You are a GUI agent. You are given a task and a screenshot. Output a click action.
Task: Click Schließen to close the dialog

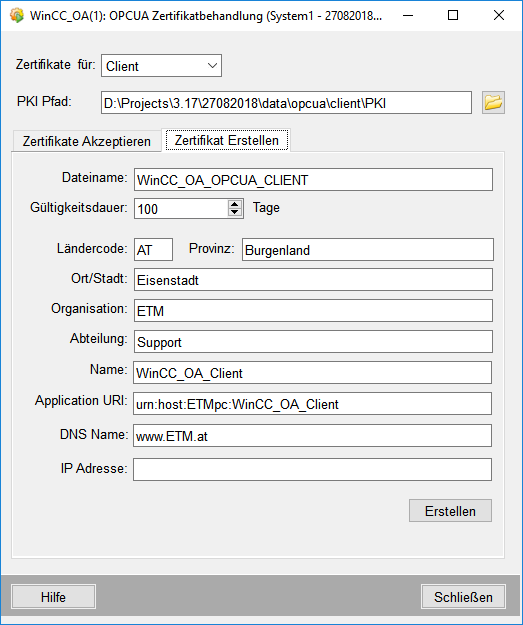coord(463,597)
